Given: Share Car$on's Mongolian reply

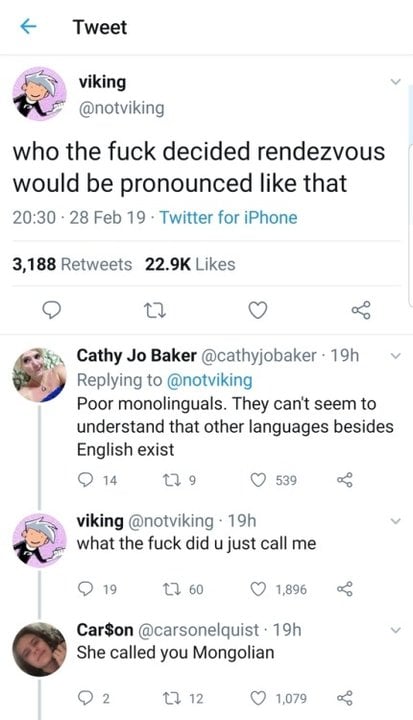Looking at the screenshot, I should click(x=345, y=698).
